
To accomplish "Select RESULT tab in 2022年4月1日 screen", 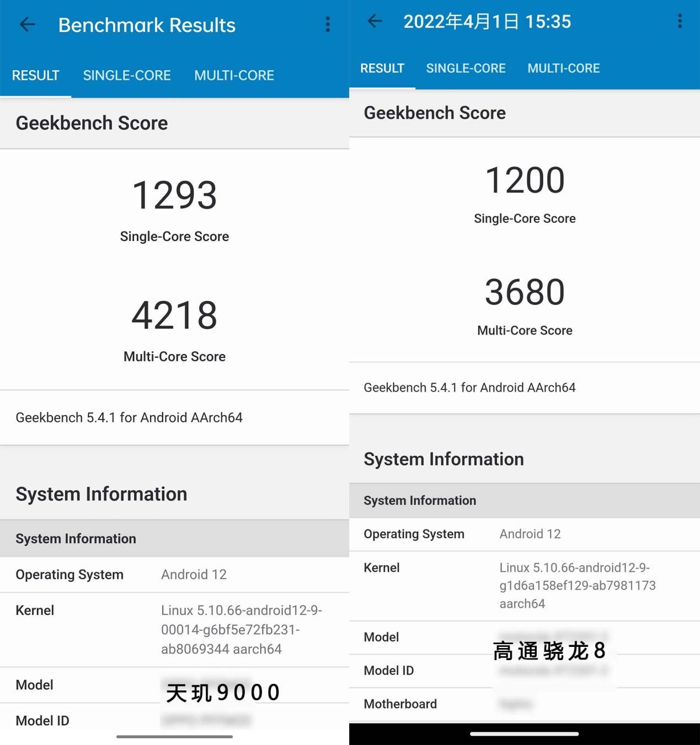I will click(382, 68).
